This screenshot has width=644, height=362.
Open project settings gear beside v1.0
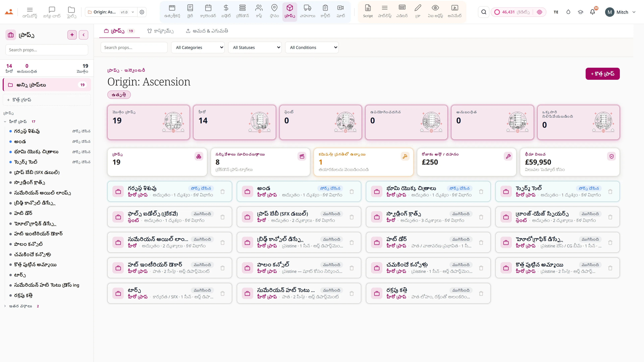(x=142, y=12)
